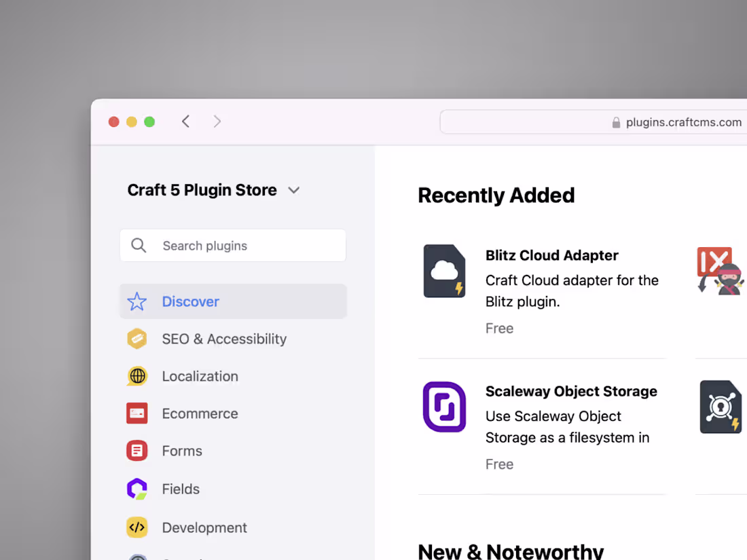
Task: Select the Discover star icon
Action: 137,301
